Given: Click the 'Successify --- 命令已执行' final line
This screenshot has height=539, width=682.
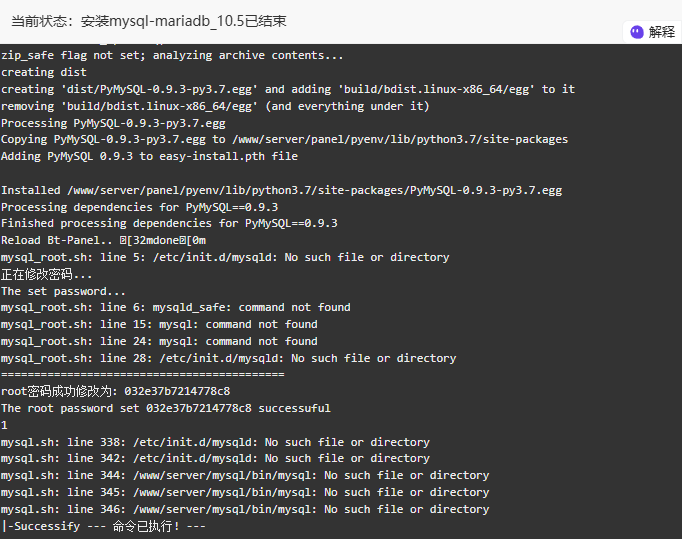Looking at the screenshot, I should (104, 526).
